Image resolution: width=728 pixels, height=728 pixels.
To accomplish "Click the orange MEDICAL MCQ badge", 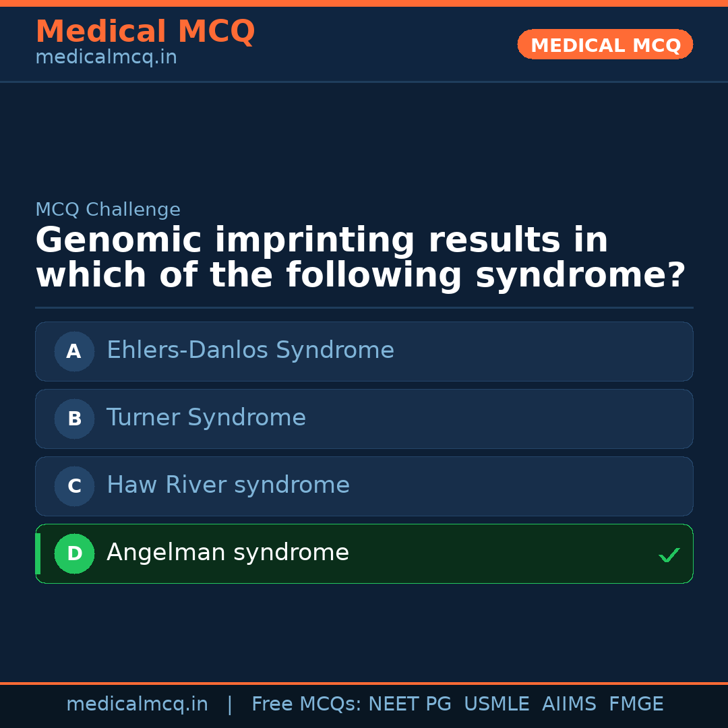I will [x=605, y=44].
